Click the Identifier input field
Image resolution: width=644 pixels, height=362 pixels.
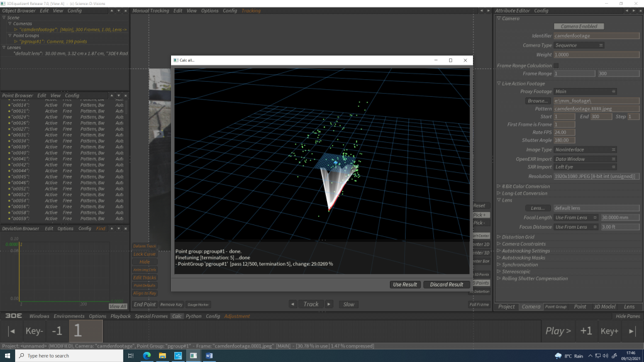tap(596, 36)
